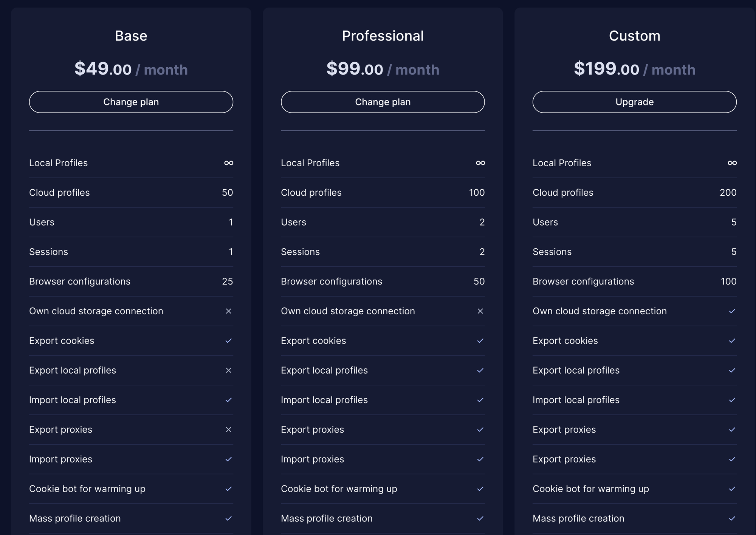The height and width of the screenshot is (535, 756).
Task: Tap checkmark for Custom Mass profile creation
Action: (732, 518)
